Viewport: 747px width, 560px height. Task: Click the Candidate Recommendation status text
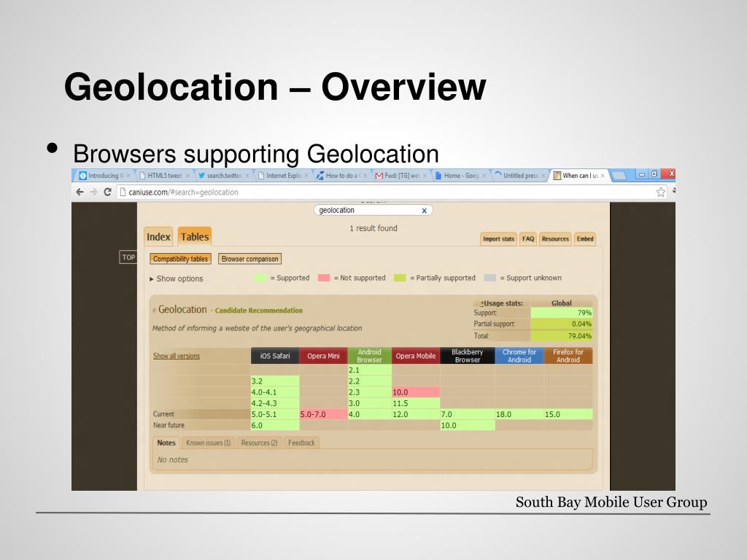pos(259,311)
